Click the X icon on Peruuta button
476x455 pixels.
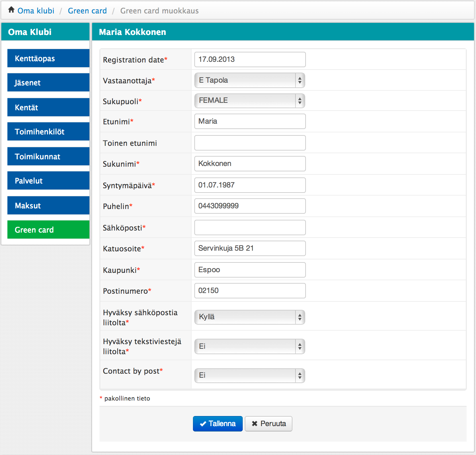(254, 424)
